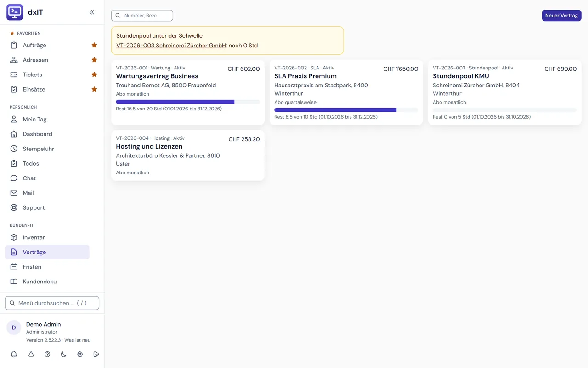This screenshot has width=588, height=368.
Task: Open Support lifebuoy icon
Action: pyautogui.click(x=14, y=207)
